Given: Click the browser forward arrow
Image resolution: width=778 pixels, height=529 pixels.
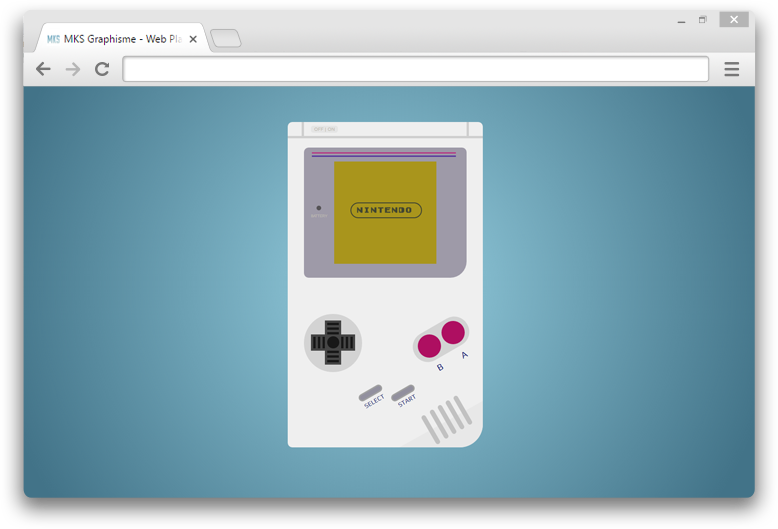Looking at the screenshot, I should click(73, 69).
